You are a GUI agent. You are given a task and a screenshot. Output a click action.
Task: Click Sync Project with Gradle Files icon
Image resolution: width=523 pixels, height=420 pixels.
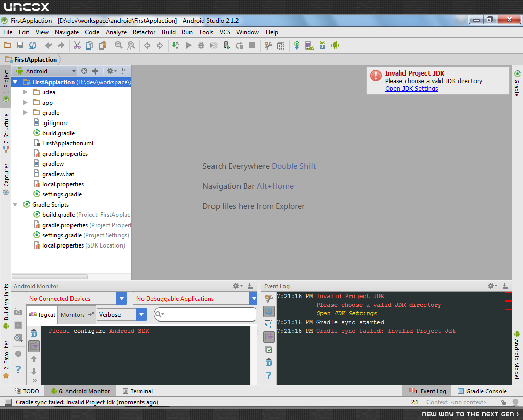click(x=297, y=45)
